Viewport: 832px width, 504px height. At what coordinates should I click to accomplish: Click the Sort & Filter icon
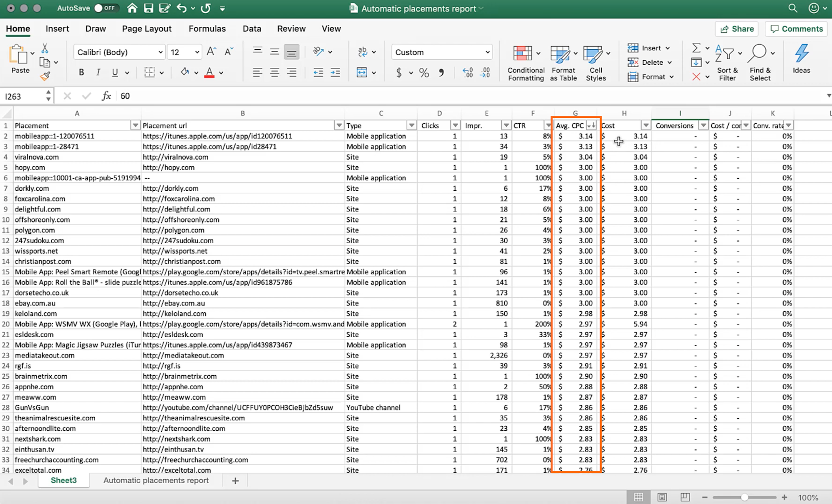[x=724, y=53]
